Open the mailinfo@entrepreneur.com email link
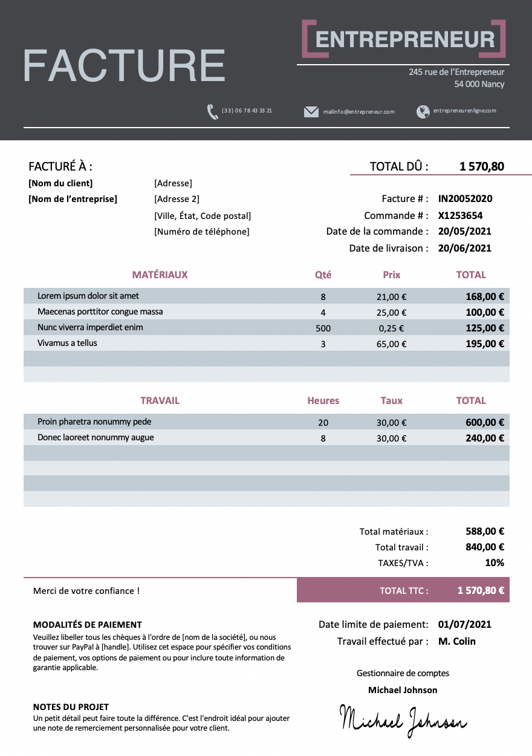532x756 pixels. click(358, 112)
